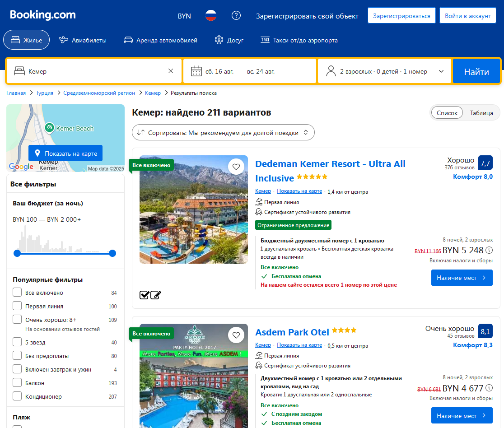This screenshot has width=504, height=428.
Task: Click the maximum budget slider handle
Action: (x=112, y=253)
